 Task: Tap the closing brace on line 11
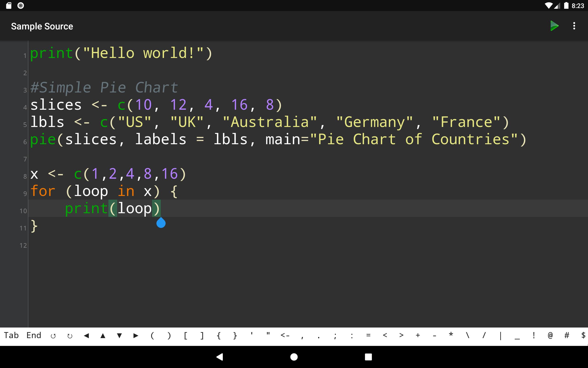click(34, 226)
